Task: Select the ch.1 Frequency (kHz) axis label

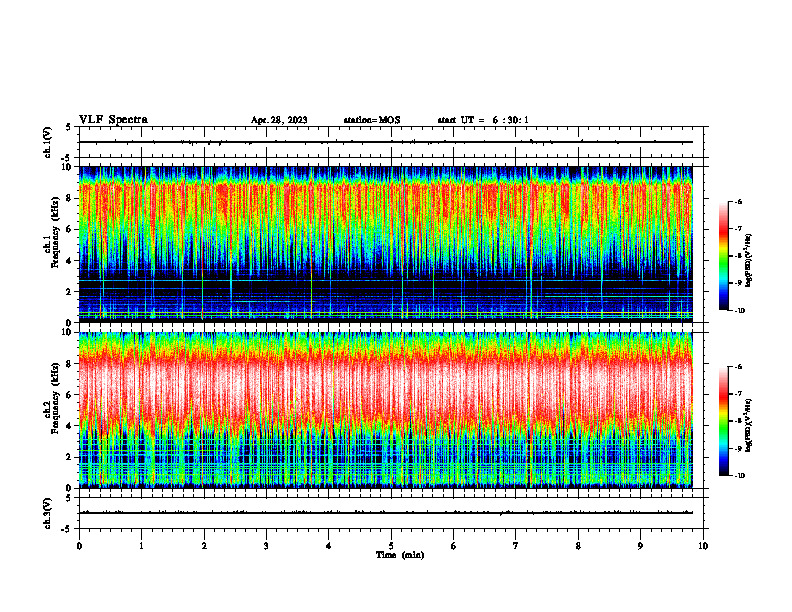Action: (52, 233)
